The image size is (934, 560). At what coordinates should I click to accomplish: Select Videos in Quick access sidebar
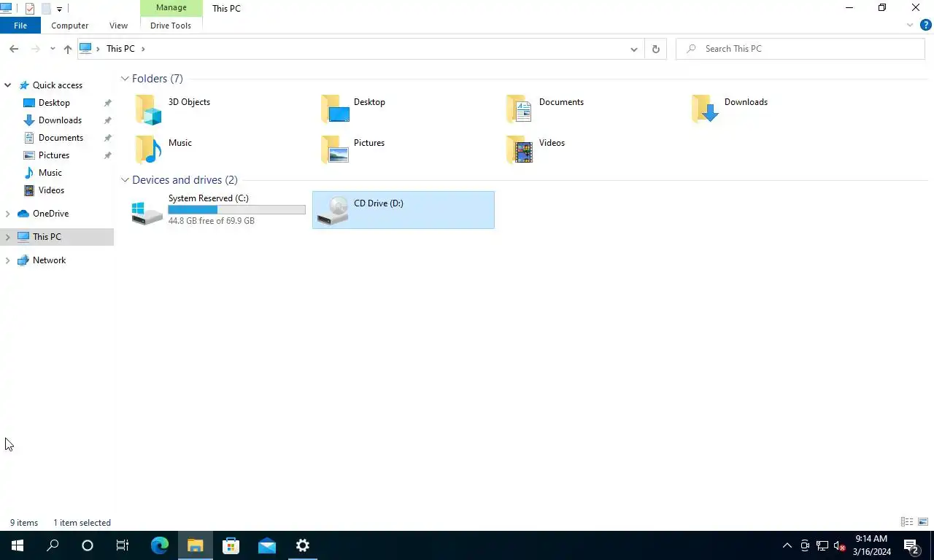coord(51,190)
